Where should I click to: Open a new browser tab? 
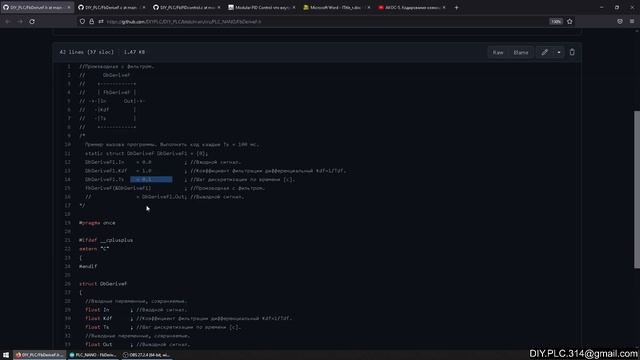pos(456,7)
